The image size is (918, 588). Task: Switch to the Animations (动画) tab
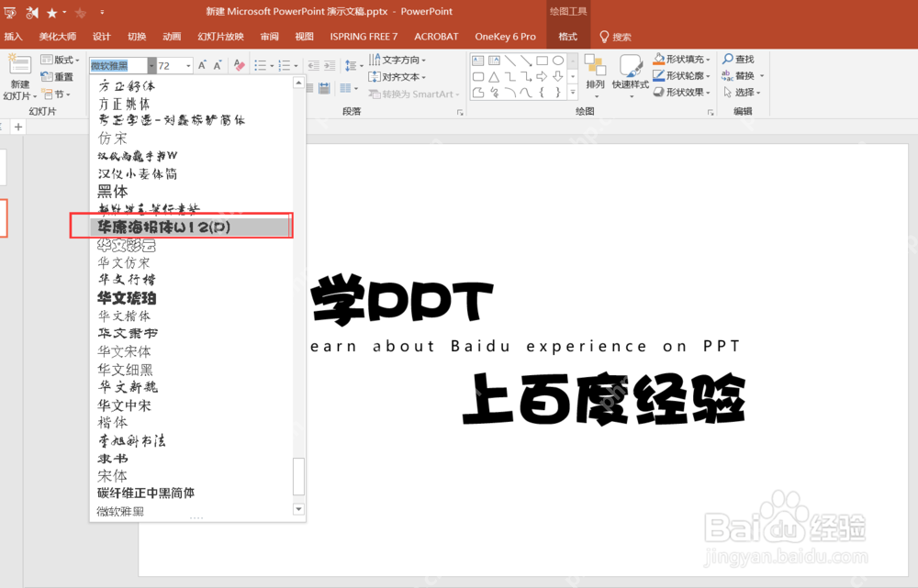coord(172,37)
